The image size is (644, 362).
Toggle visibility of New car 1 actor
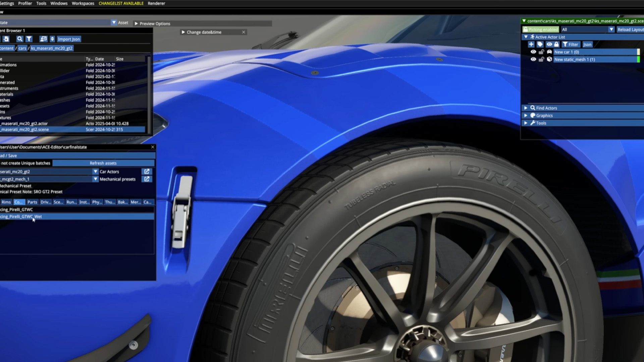click(533, 52)
